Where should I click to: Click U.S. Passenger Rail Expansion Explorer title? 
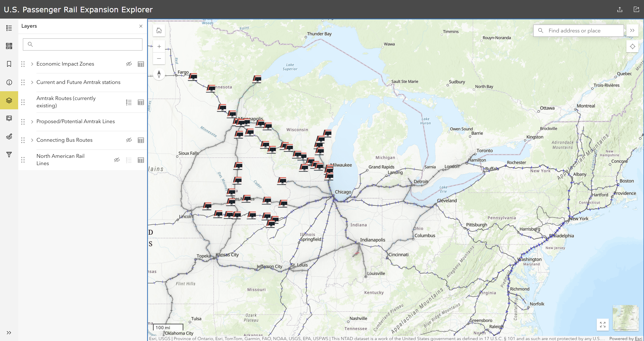coord(78,10)
